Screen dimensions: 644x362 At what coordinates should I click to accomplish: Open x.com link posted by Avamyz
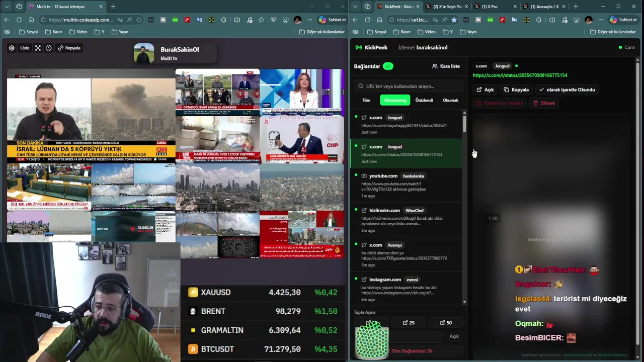click(406, 254)
